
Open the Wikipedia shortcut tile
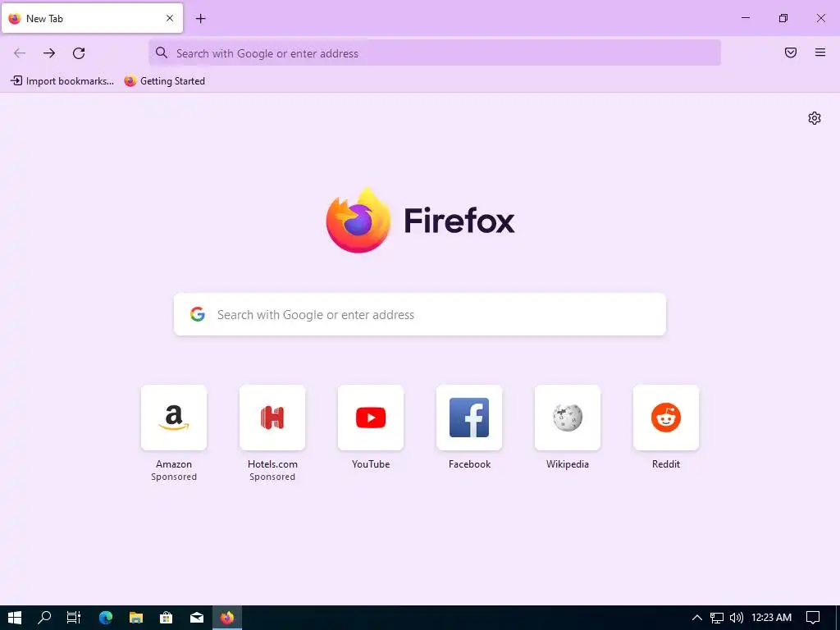[x=568, y=418]
